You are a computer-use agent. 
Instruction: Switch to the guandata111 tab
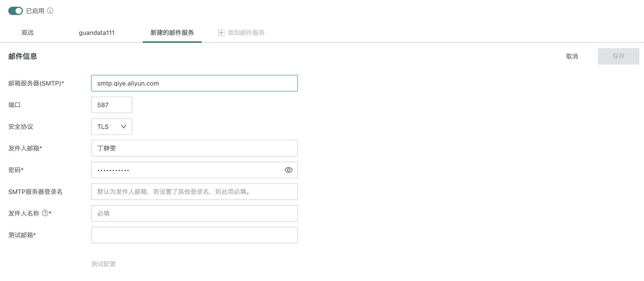click(96, 33)
